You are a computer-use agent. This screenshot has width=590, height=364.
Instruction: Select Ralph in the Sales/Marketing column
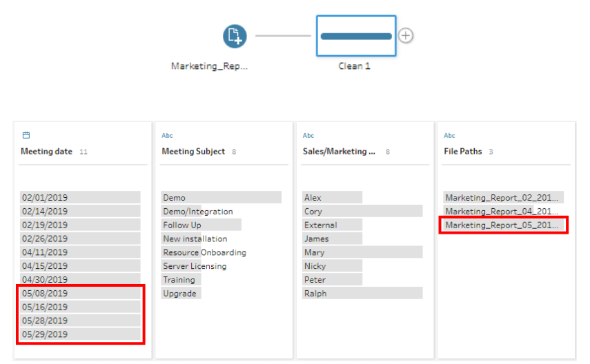point(362,293)
